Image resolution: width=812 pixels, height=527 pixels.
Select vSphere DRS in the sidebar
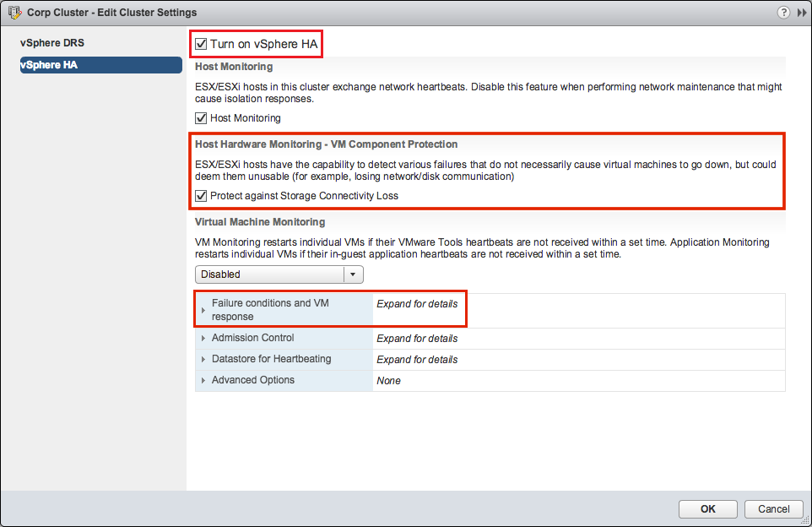52,43
